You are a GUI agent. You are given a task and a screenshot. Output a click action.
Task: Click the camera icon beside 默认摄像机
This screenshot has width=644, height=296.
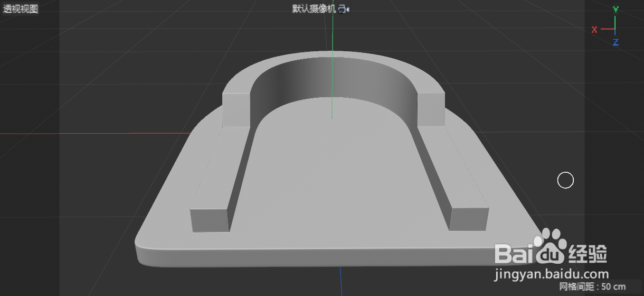click(344, 9)
